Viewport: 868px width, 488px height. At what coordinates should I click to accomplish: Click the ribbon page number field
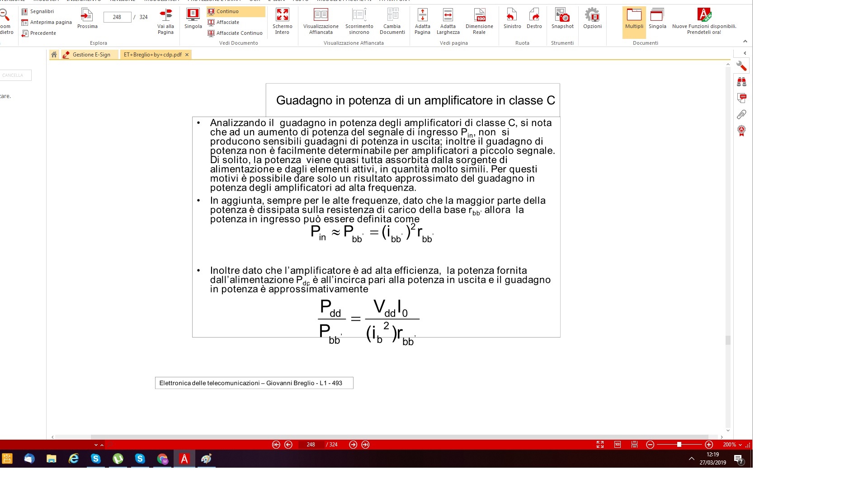click(x=117, y=17)
